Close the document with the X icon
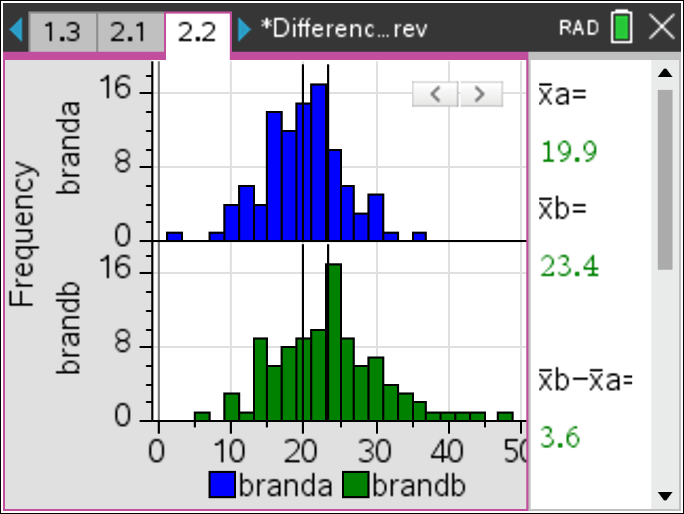 tap(662, 28)
